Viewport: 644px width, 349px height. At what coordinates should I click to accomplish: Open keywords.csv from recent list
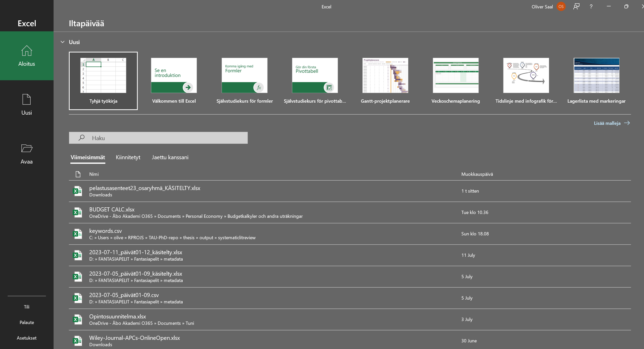click(350, 234)
